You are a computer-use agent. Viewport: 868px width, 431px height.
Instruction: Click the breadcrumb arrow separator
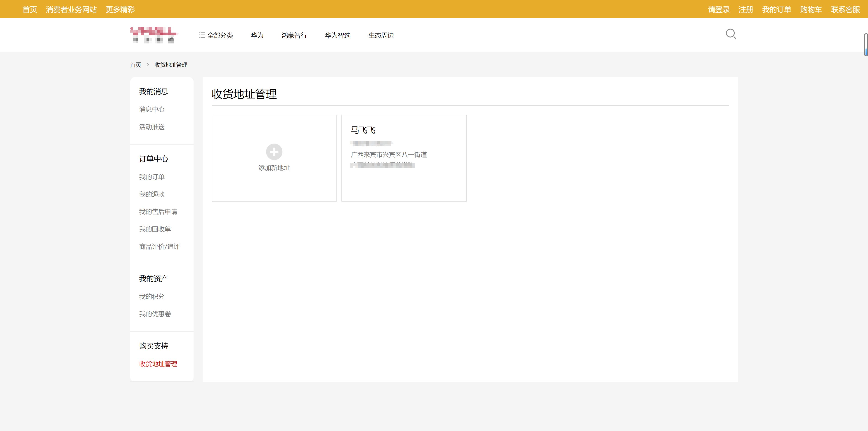(148, 65)
